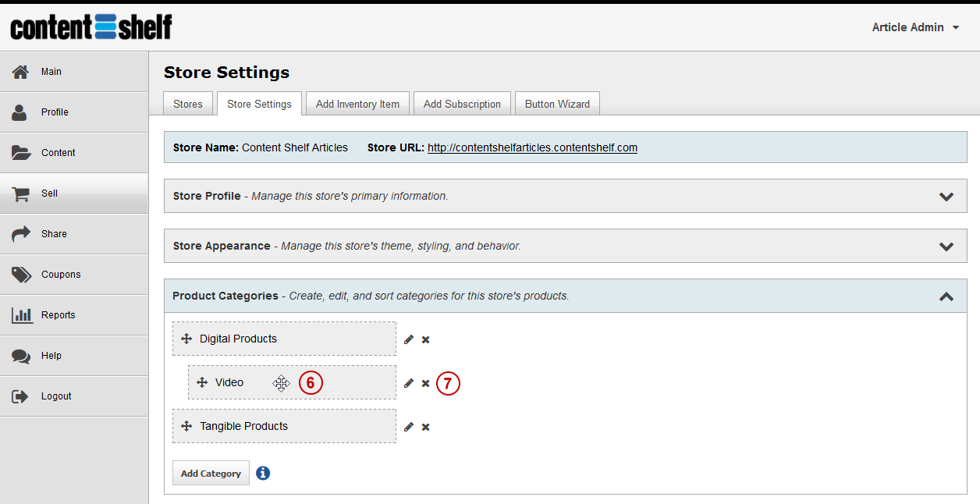This screenshot has width=980, height=504.
Task: Click the Coupons tag icon
Action: pos(21,275)
